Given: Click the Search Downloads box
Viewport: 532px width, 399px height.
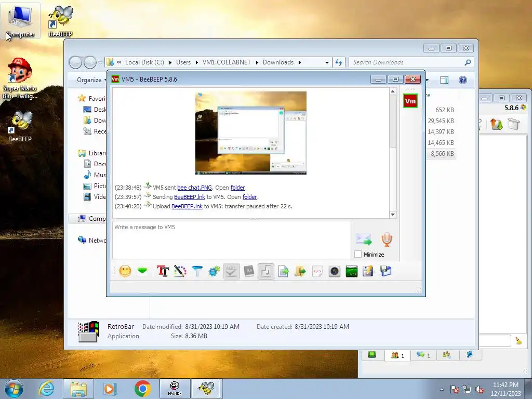Looking at the screenshot, I should [x=411, y=62].
